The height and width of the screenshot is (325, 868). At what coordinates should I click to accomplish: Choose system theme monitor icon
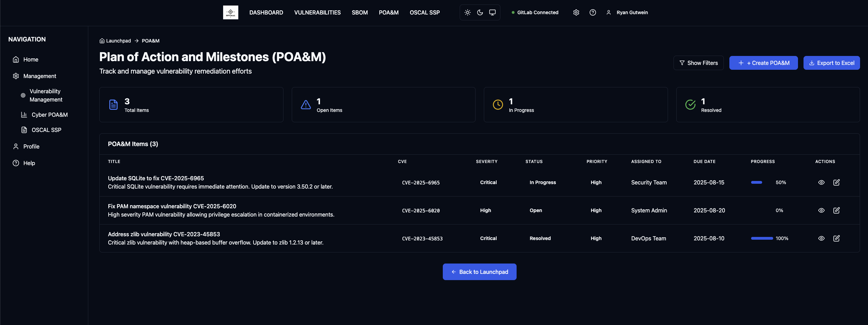pos(492,12)
